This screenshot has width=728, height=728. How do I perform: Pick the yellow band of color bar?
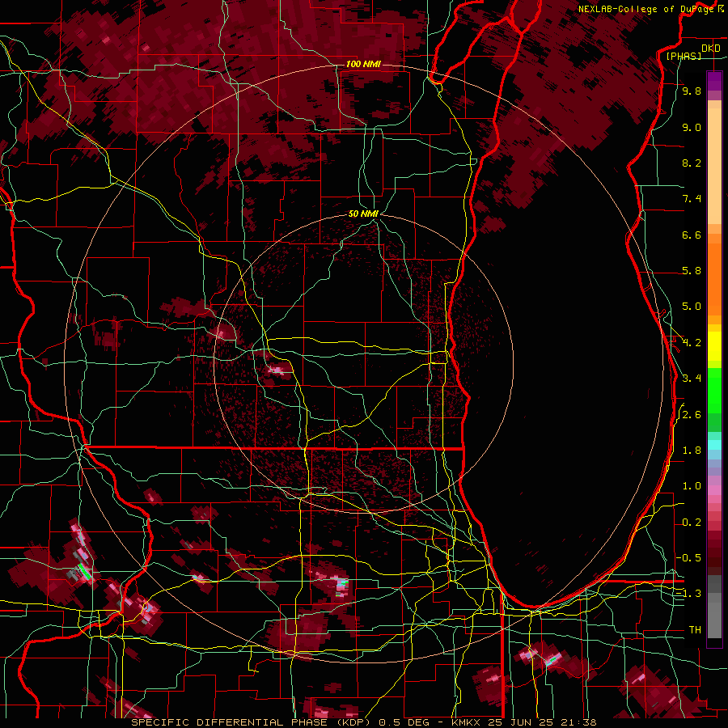(x=714, y=346)
